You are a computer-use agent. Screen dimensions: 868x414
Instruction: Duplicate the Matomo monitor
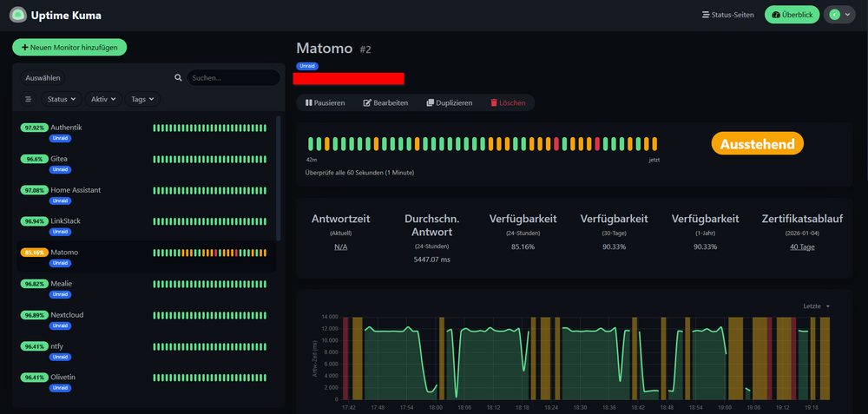point(450,103)
